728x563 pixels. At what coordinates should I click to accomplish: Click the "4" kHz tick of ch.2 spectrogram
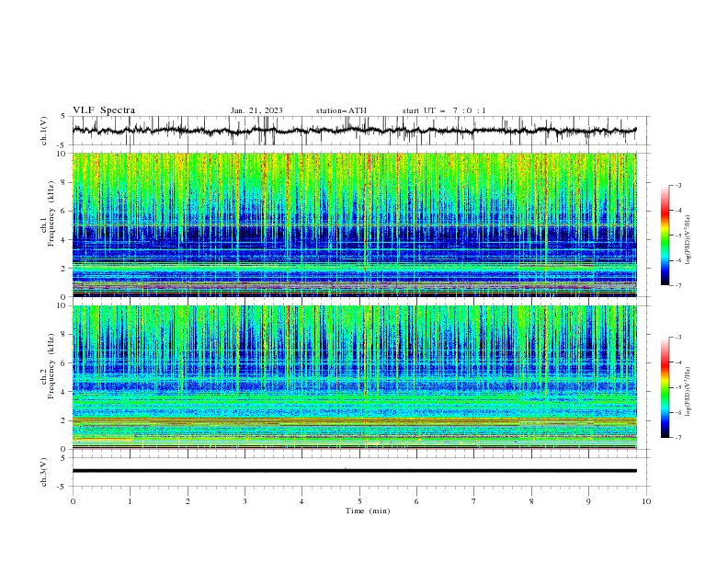click(63, 392)
